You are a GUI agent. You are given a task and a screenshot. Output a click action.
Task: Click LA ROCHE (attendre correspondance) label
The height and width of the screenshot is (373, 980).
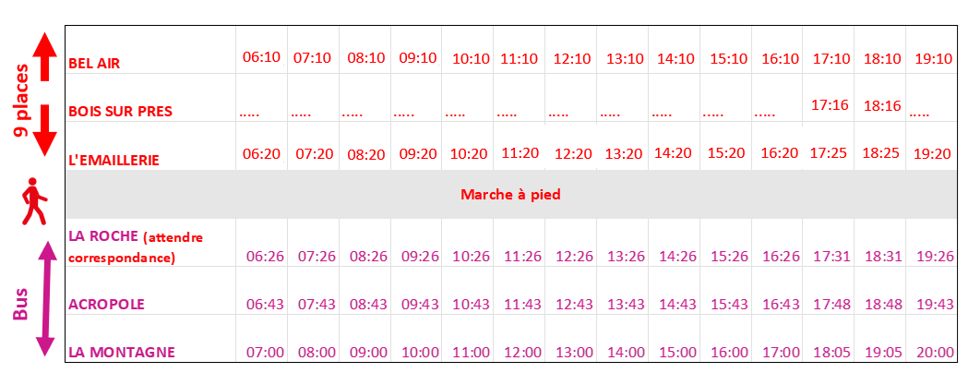(x=136, y=247)
